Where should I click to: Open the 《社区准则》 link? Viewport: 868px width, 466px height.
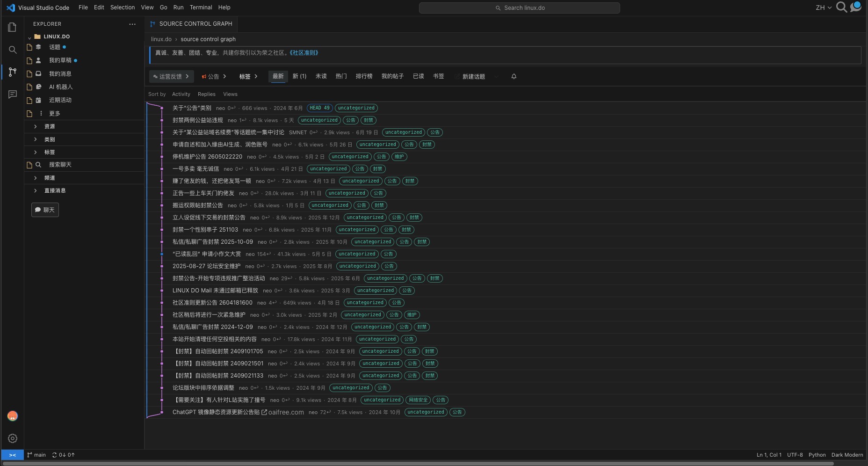point(304,53)
